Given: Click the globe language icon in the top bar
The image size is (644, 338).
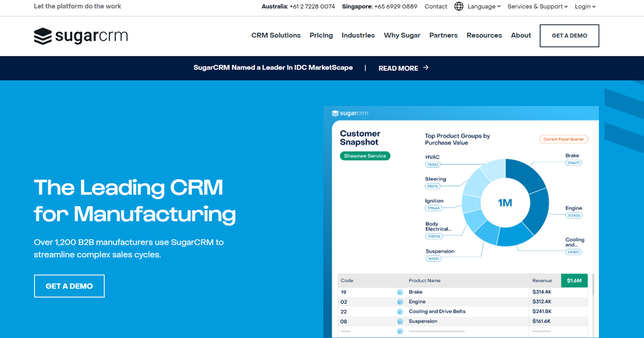Looking at the screenshot, I should [459, 6].
